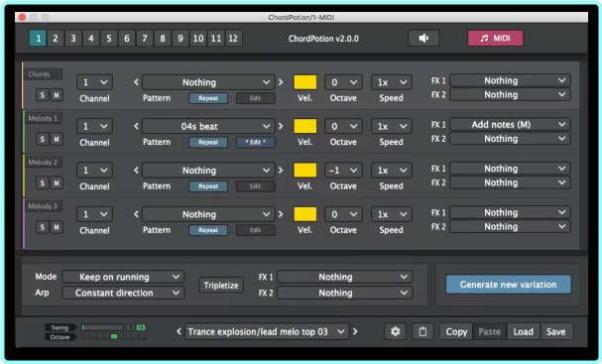Click the Save button
The height and width of the screenshot is (364, 602).
click(x=556, y=331)
